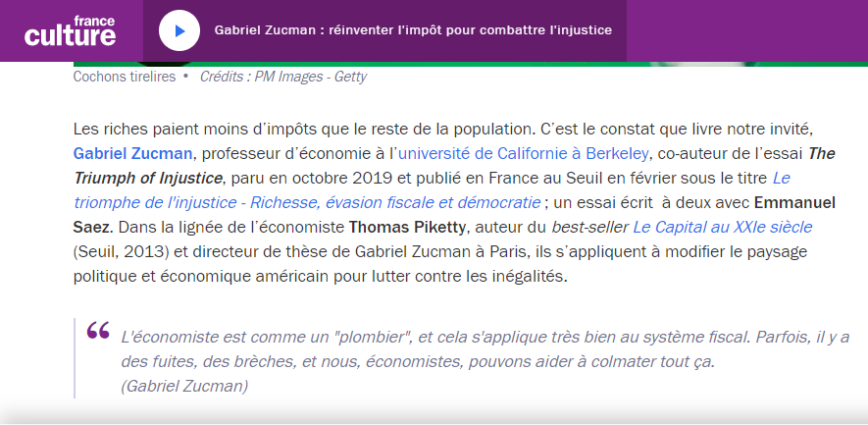Follow the université de Californie à Berkeley link
This screenshot has height=425, width=868.
[x=523, y=153]
